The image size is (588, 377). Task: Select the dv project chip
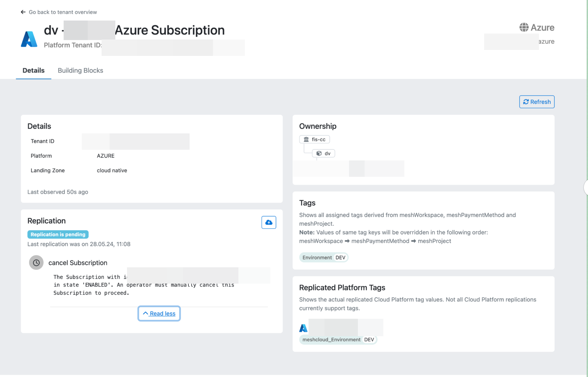(323, 153)
